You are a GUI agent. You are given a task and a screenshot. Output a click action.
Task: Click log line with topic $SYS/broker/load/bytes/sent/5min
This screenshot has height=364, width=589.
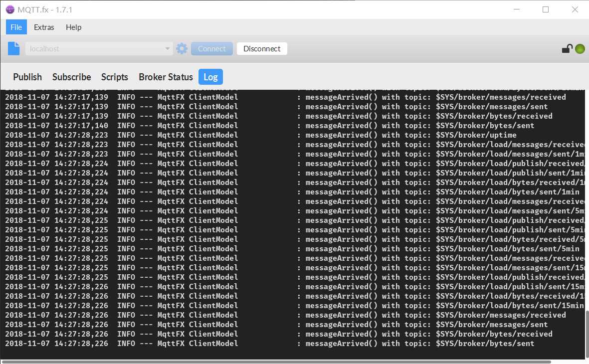point(292,248)
